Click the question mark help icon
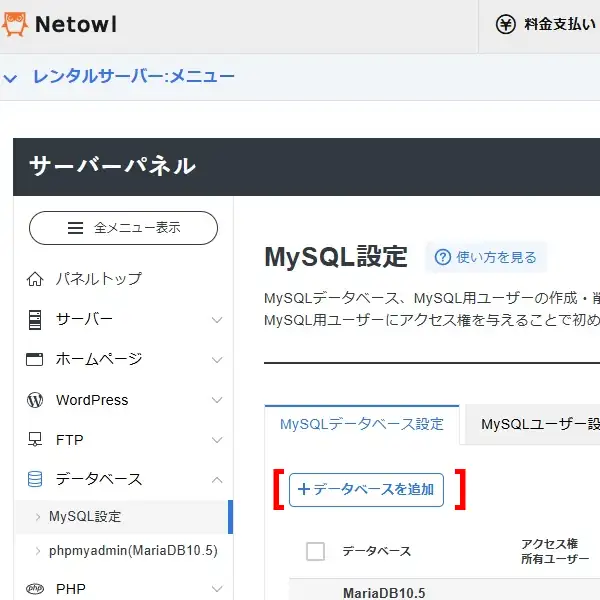The width and height of the screenshot is (600, 600). coord(443,257)
